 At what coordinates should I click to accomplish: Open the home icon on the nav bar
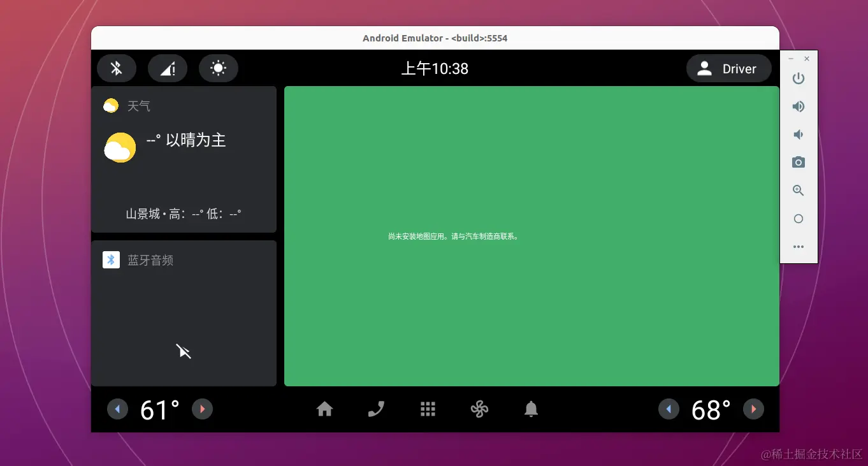tap(324, 409)
